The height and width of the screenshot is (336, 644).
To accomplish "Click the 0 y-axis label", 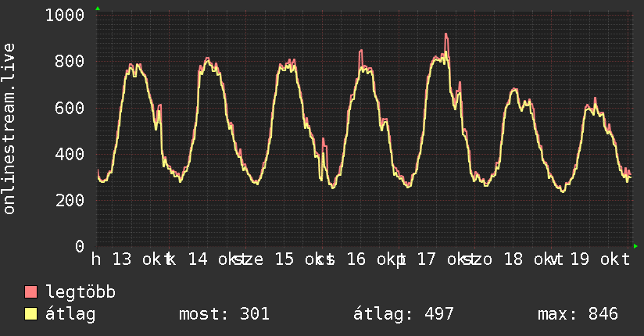I will tap(80, 246).
